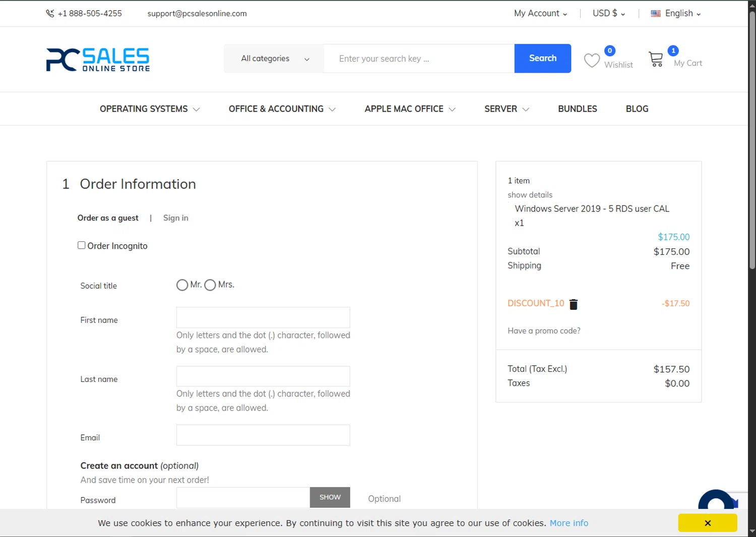Expand the Operating Systems menu chevron

[x=197, y=109]
